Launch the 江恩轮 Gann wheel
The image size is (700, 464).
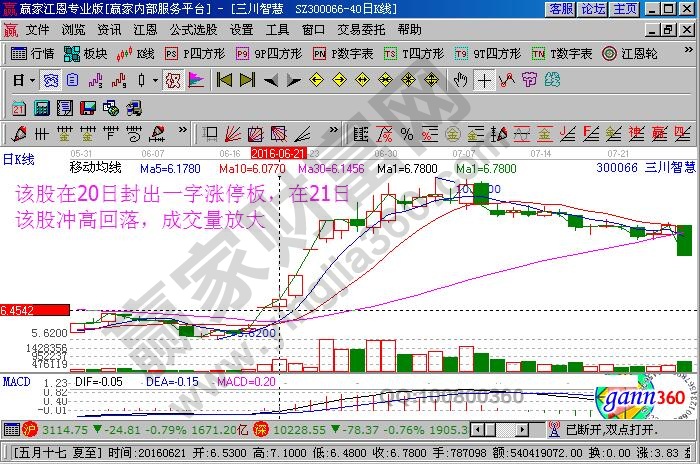pos(630,53)
